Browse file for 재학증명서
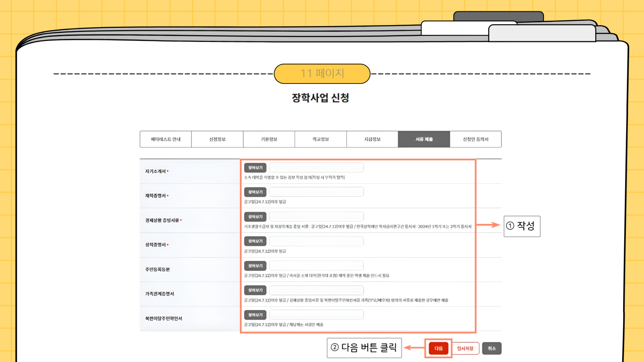644x362 pixels. [255, 192]
